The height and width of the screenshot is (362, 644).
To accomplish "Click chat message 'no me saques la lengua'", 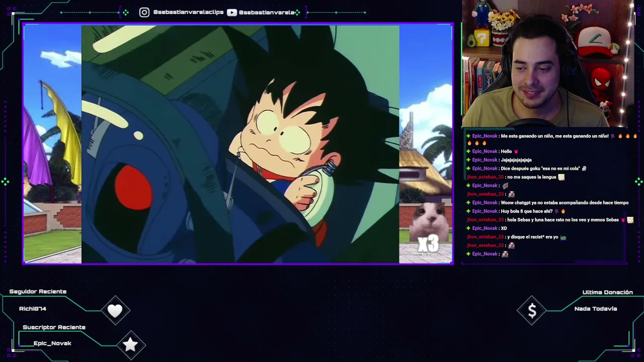I will coord(516,177).
